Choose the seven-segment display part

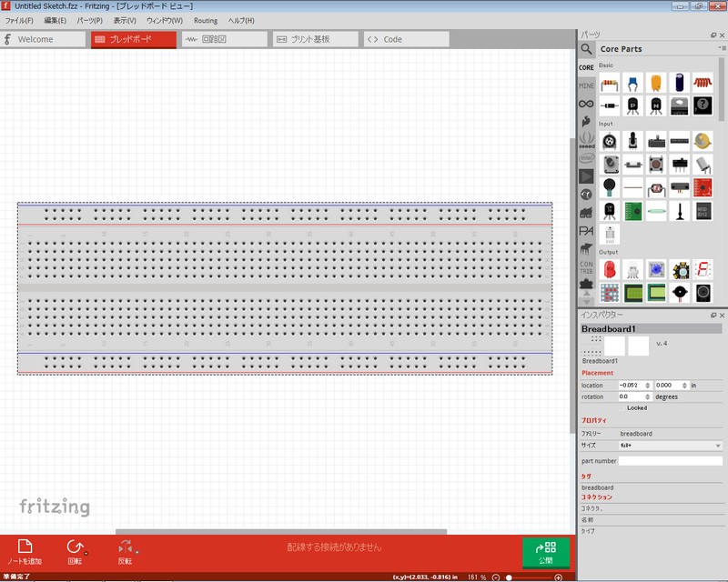(x=703, y=270)
